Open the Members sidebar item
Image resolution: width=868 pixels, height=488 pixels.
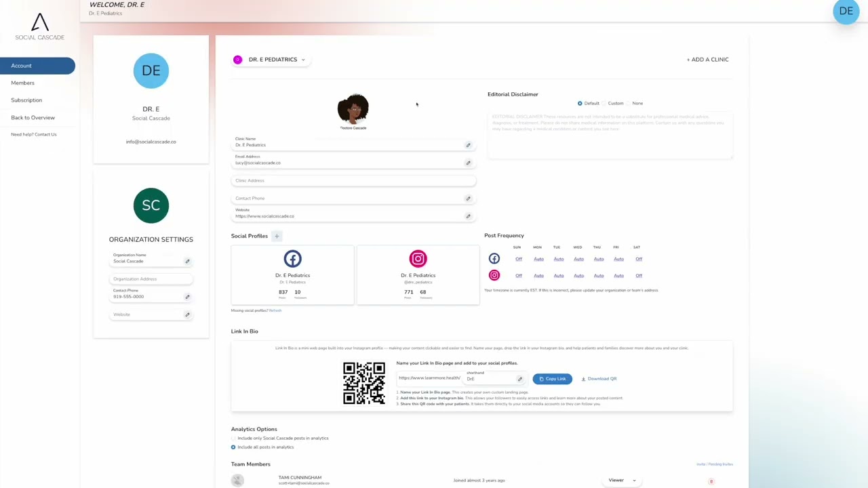22,83
